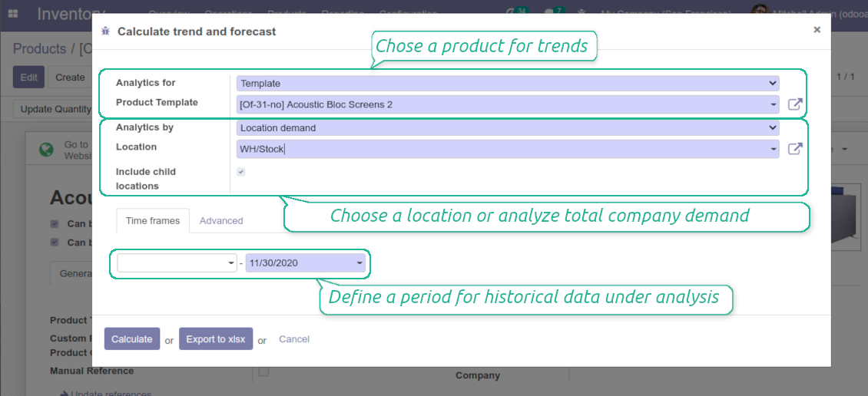
Task: Switch to the Advanced tab
Action: coord(221,221)
